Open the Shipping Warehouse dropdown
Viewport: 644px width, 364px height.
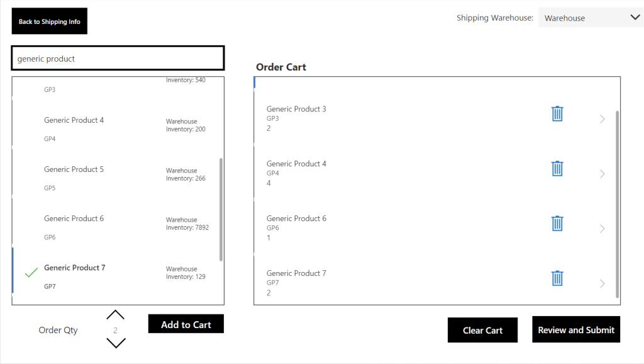(591, 18)
